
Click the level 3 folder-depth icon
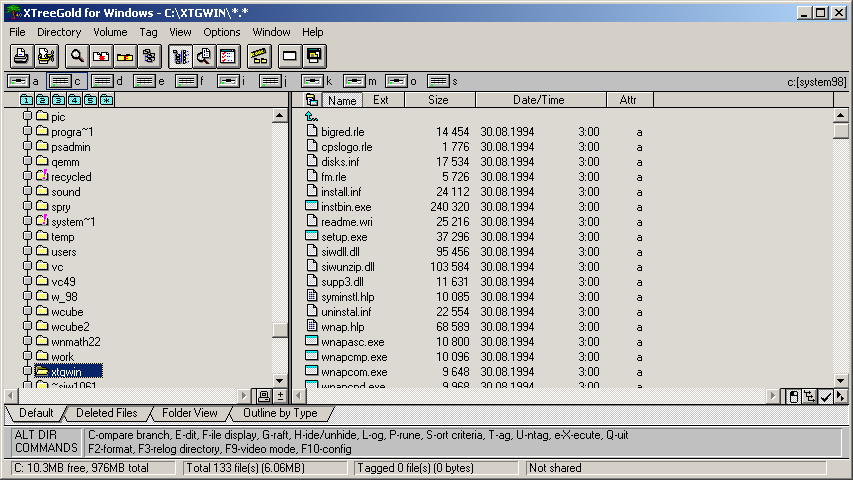point(59,100)
